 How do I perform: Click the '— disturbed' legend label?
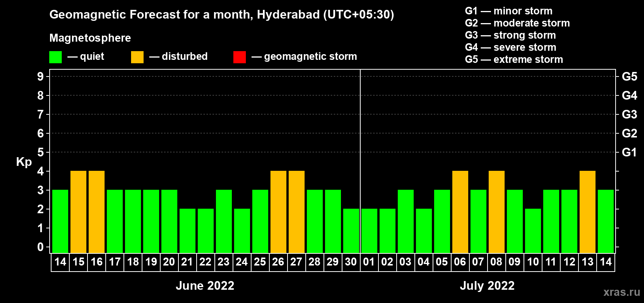coord(178,56)
